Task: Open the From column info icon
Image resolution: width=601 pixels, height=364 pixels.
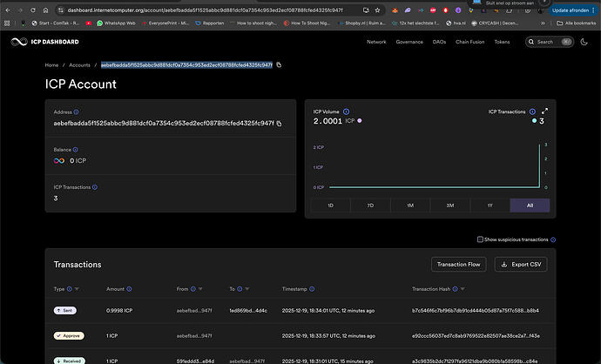Action: click(x=193, y=289)
